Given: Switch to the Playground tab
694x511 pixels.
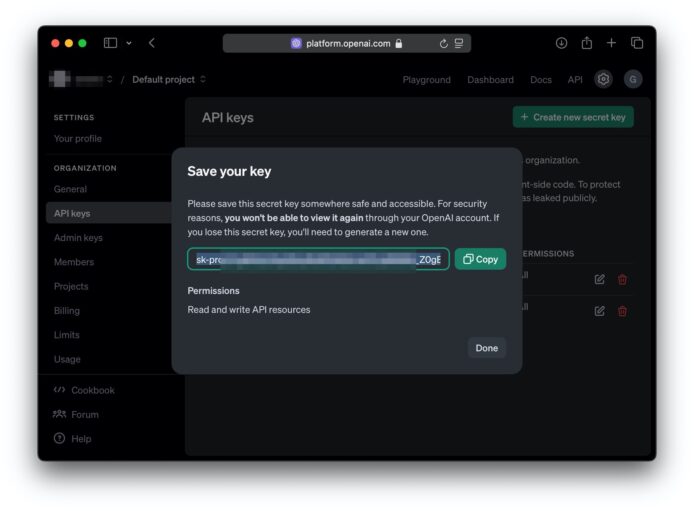Looking at the screenshot, I should 426,80.
